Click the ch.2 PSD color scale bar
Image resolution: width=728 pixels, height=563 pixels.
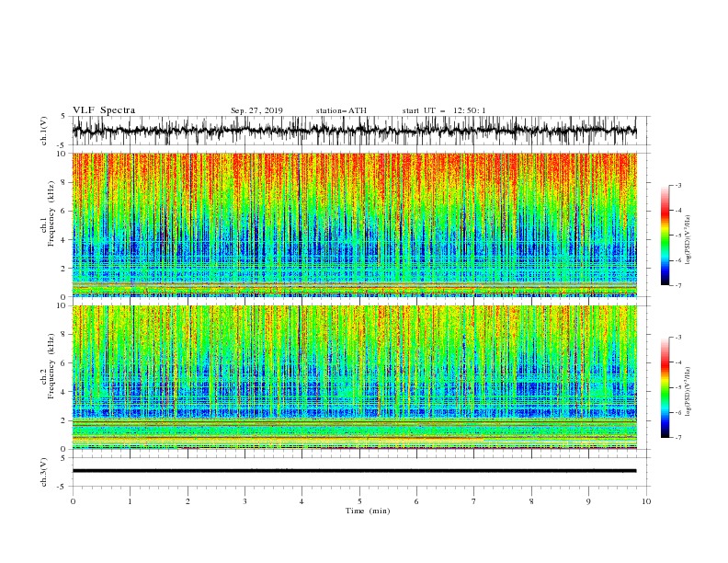tap(665, 387)
